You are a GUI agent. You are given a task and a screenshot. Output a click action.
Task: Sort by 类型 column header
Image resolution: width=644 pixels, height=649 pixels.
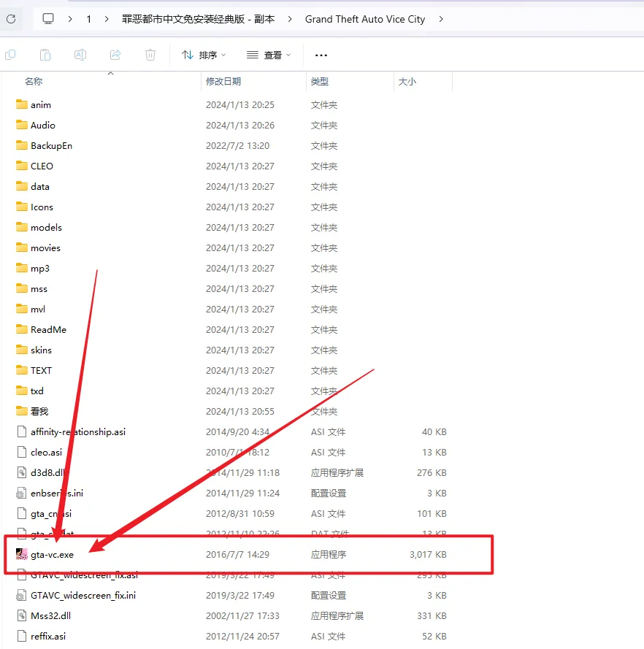pos(320,82)
